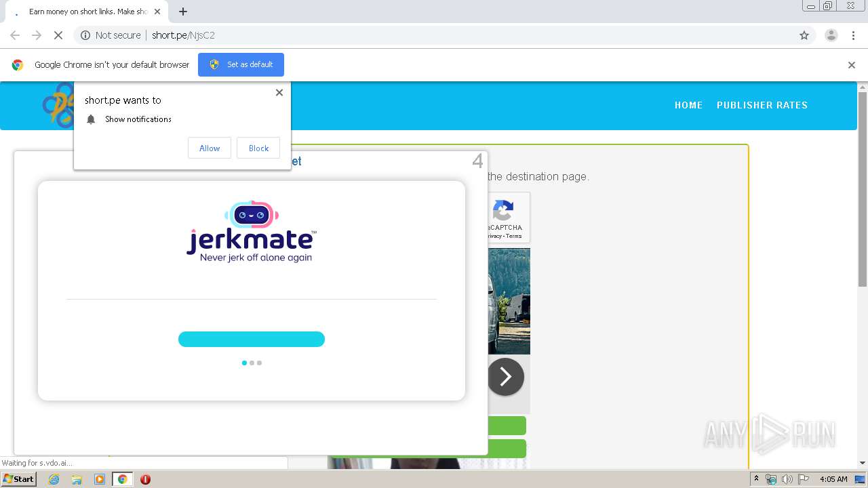Dismiss the default browser infobar
The height and width of the screenshot is (488, 868).
[x=852, y=65]
